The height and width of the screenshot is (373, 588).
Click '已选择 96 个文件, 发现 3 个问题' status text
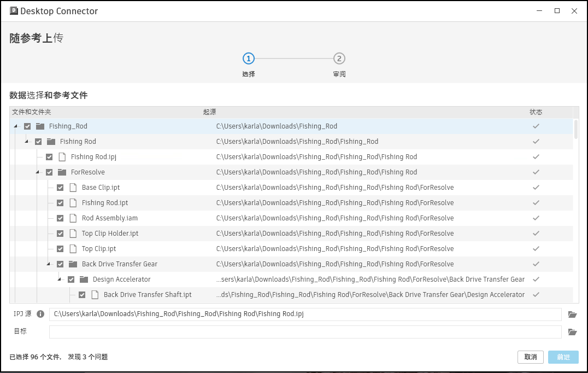(x=58, y=357)
